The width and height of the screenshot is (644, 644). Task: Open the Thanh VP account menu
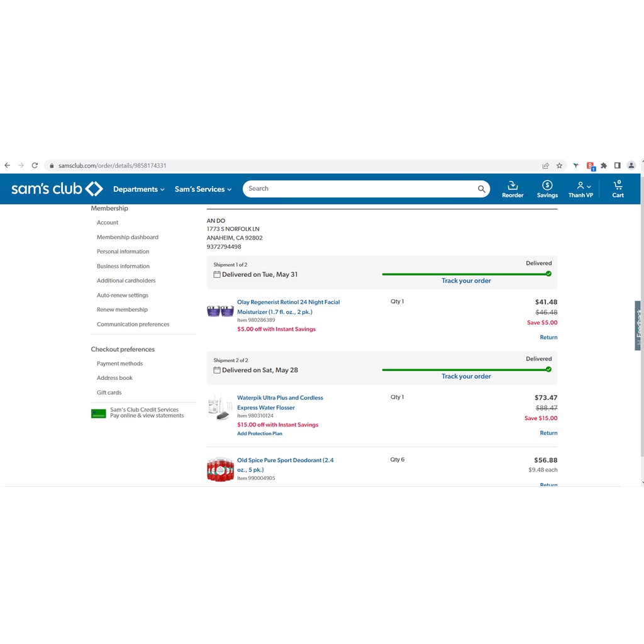coord(580,189)
